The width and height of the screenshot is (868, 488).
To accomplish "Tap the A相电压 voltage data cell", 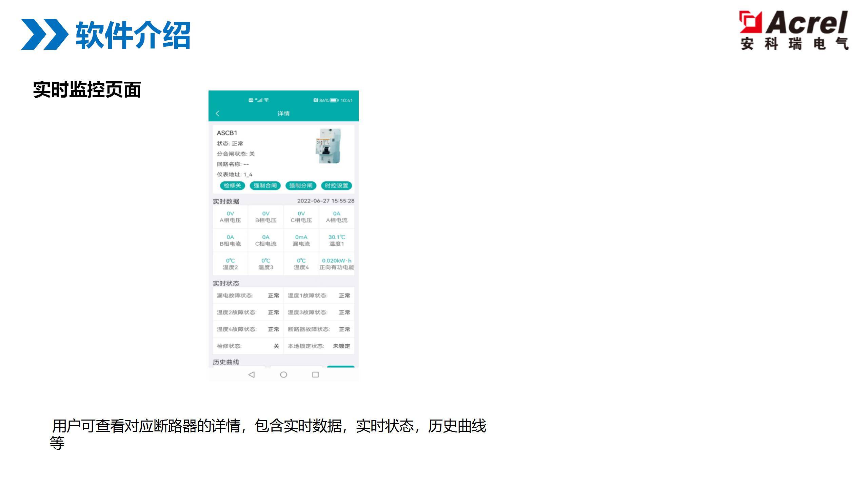I will click(230, 217).
